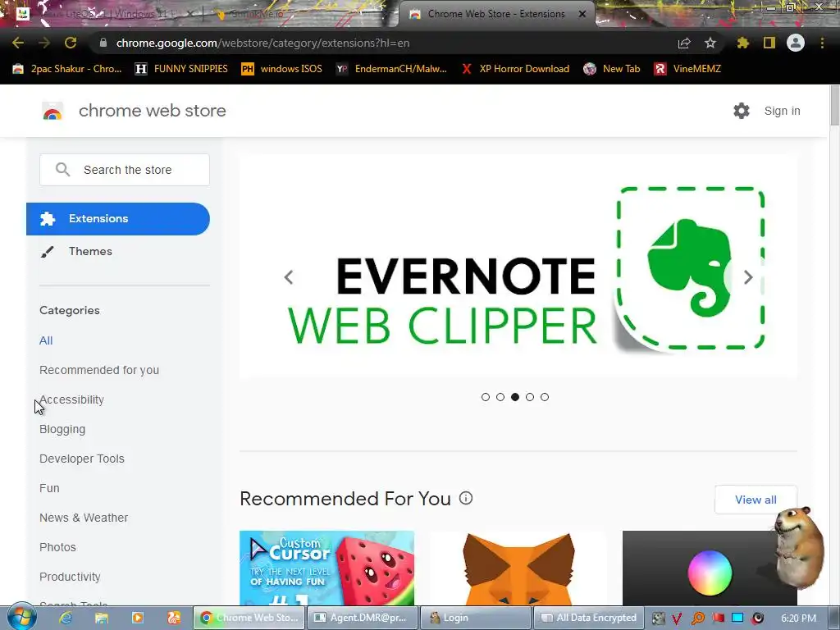Open the windows ISOS bookmark
The height and width of the screenshot is (630, 840).
[x=282, y=69]
